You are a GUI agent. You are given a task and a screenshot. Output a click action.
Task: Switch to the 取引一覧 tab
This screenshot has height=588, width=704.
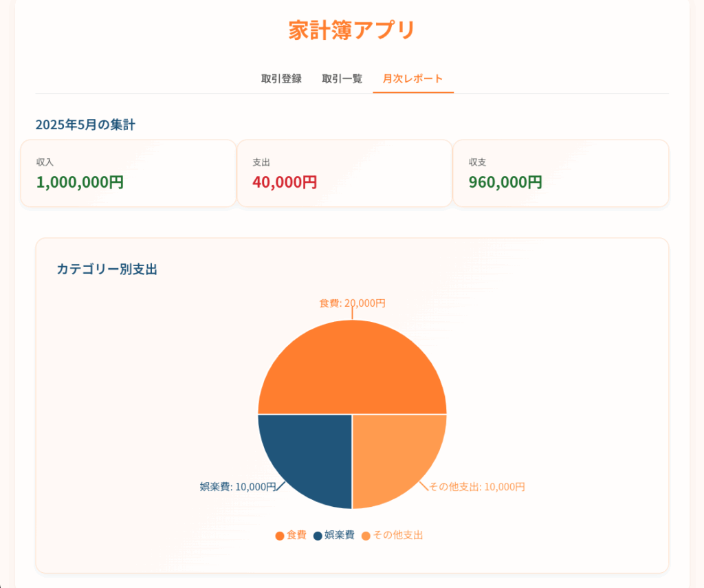pos(342,78)
